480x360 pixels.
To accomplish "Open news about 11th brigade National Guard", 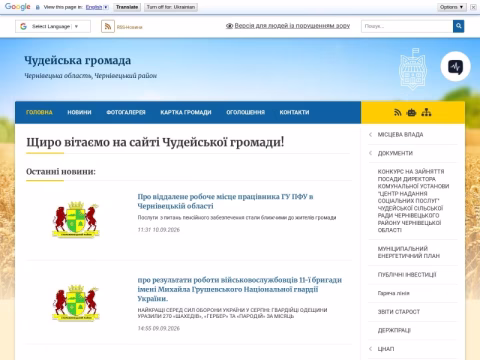I will coord(240,289).
